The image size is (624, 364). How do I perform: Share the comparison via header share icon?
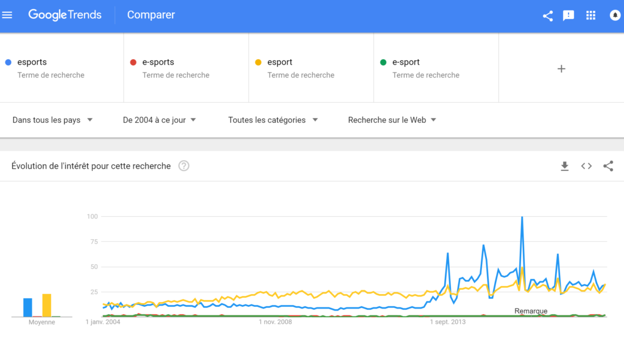point(548,15)
